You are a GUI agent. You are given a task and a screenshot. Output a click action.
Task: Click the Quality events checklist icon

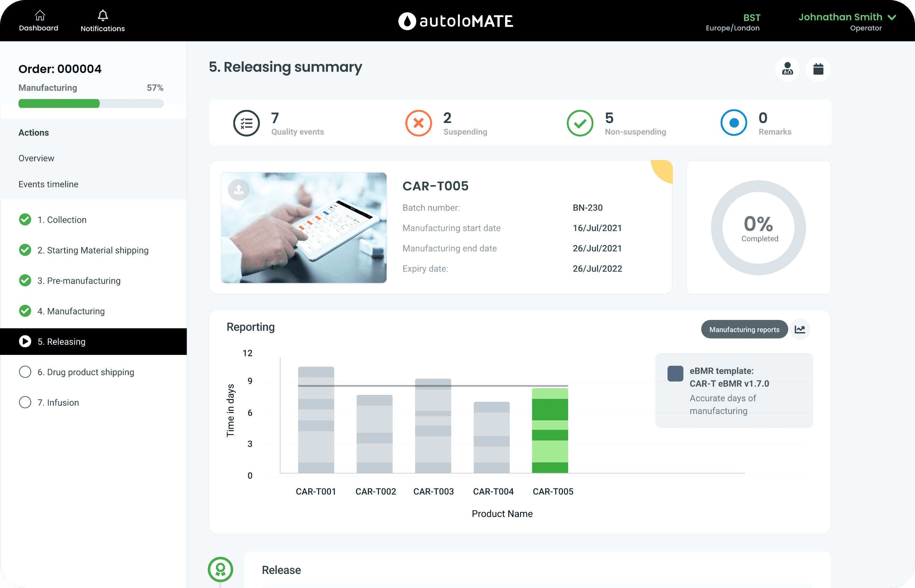tap(246, 123)
